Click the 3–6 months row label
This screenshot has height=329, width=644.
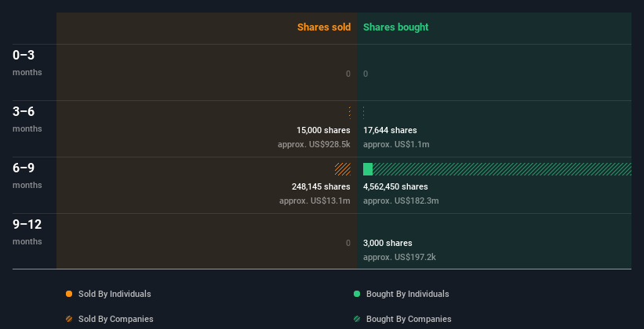click(27, 119)
